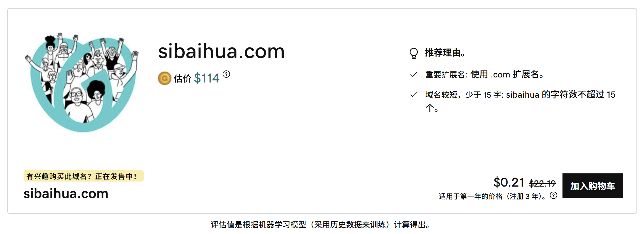Image resolution: width=644 pixels, height=234 pixels.
Task: Click the 适用于第一年的价格 note
Action: tap(492, 196)
